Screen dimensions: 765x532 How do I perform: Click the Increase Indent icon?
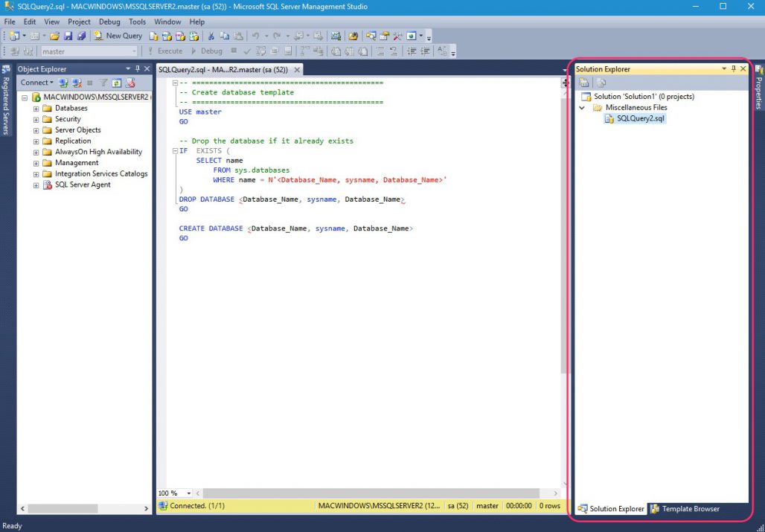point(425,51)
